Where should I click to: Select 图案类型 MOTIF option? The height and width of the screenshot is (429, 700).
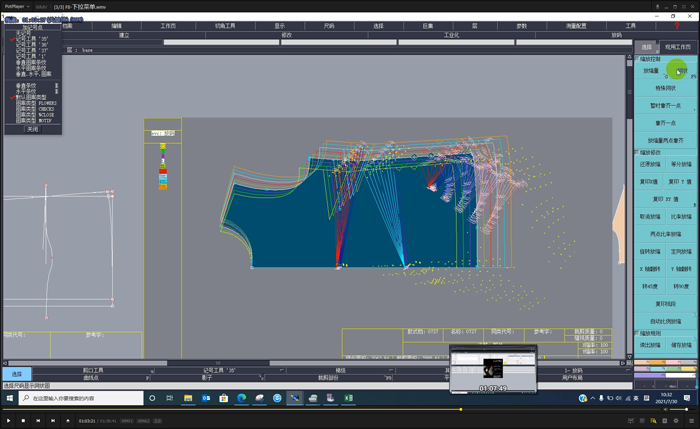(x=34, y=121)
